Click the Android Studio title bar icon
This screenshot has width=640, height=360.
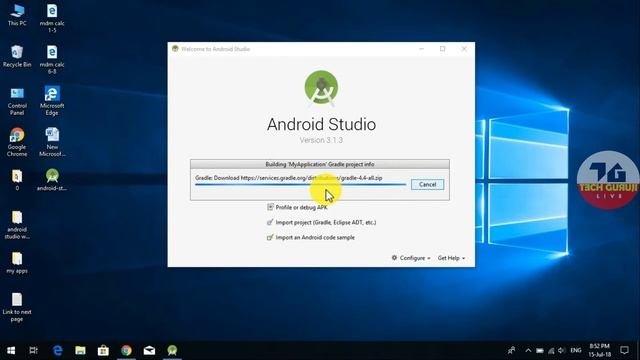tap(175, 49)
